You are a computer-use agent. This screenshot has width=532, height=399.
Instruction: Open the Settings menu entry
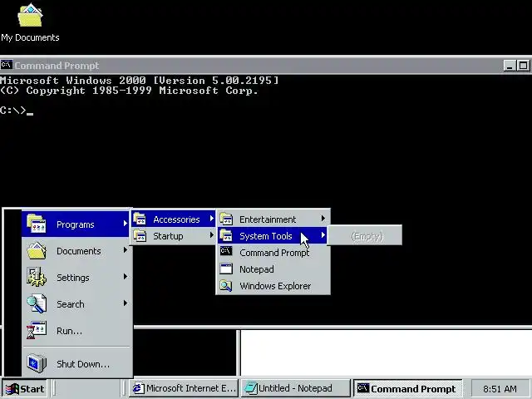76,277
